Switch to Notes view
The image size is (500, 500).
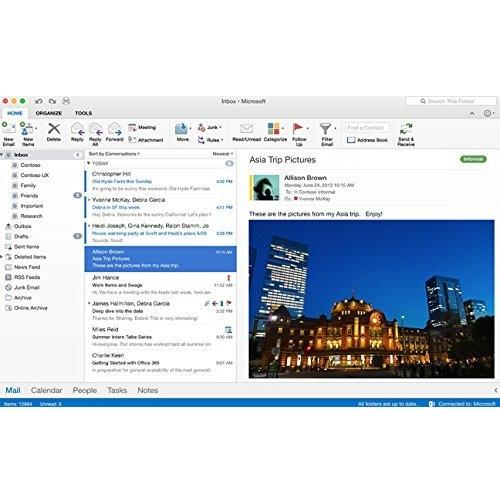tap(148, 390)
